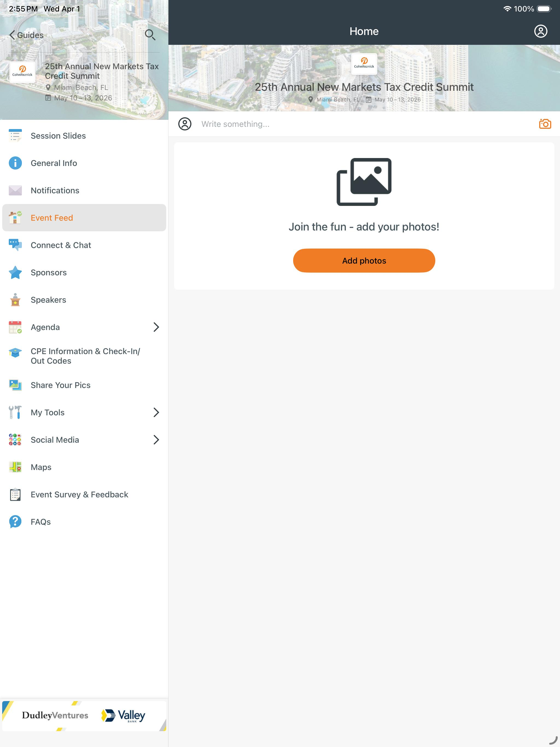This screenshot has width=560, height=747.
Task: Open Event Survey & Feedback item
Action: tap(84, 494)
